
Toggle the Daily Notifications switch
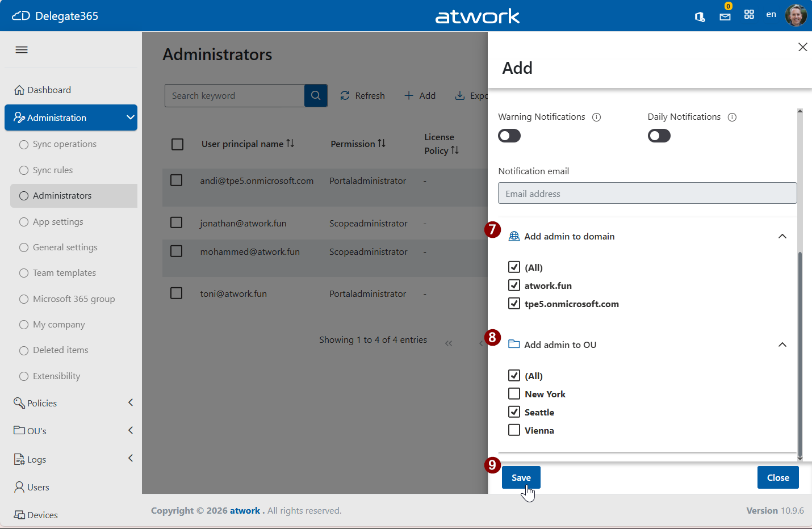[x=659, y=136]
